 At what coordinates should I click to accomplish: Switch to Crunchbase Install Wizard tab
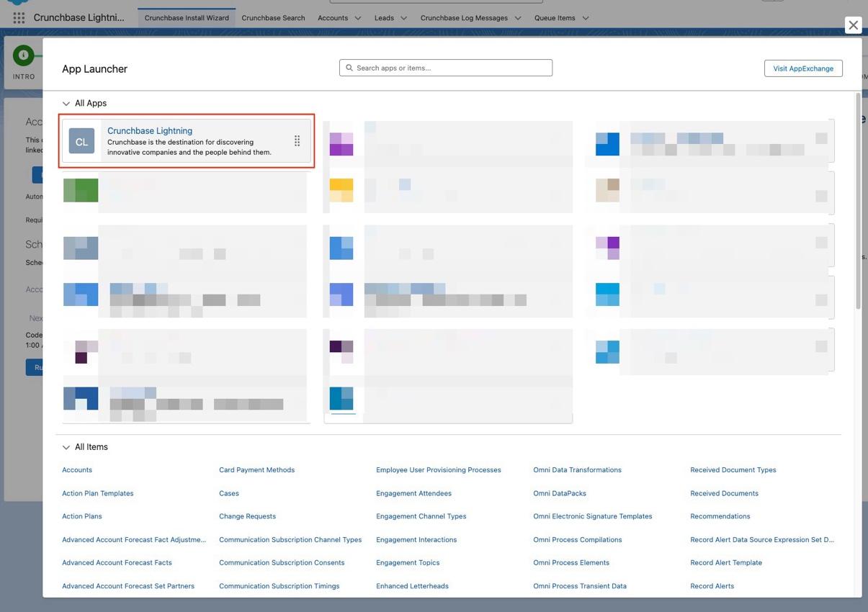click(187, 18)
